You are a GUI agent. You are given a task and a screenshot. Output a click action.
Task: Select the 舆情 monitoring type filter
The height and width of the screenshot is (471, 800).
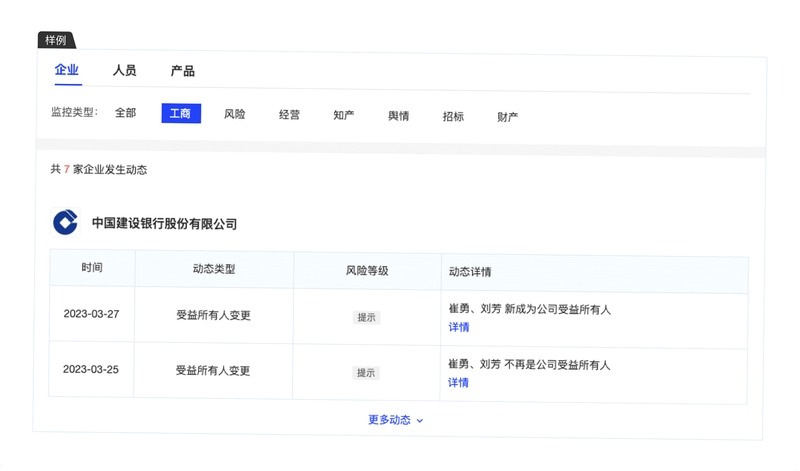coord(398,116)
